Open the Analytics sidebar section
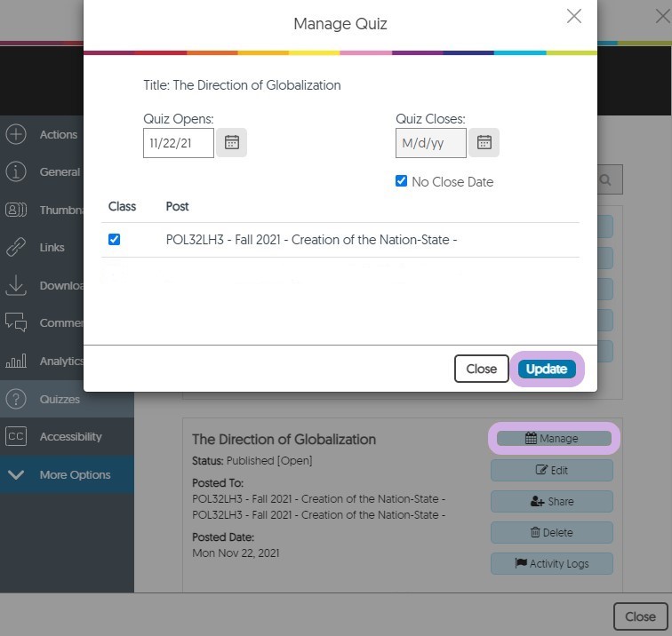Image resolution: width=672 pixels, height=636 pixels. [42, 361]
